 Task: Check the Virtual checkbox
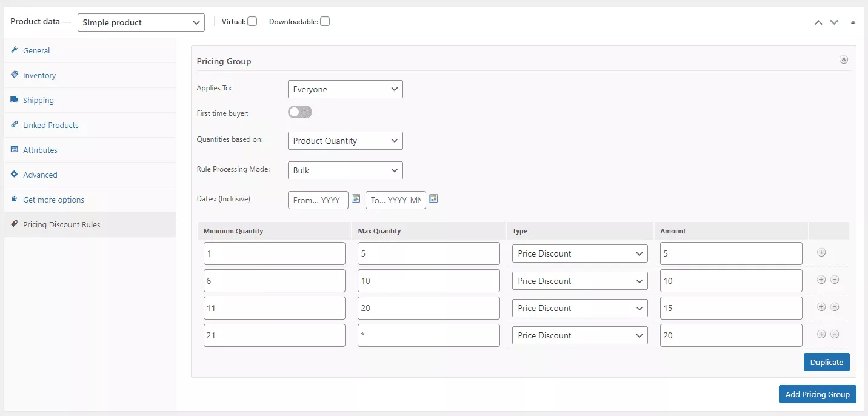point(252,21)
